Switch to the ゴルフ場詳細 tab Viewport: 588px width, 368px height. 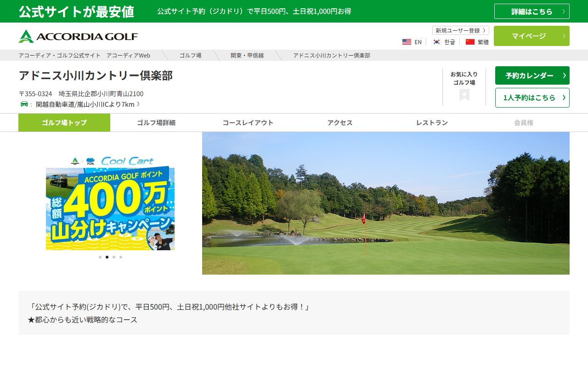(x=156, y=123)
